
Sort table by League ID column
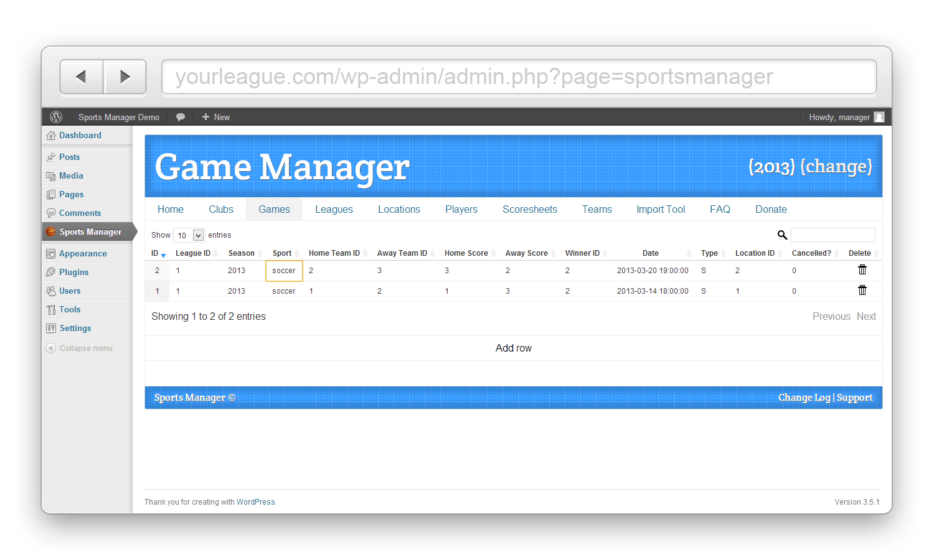click(x=197, y=253)
